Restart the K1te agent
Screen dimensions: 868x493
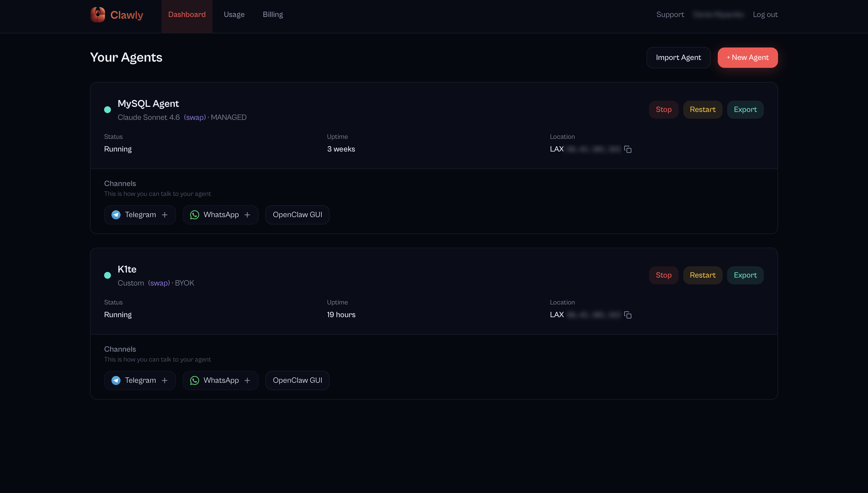click(702, 275)
